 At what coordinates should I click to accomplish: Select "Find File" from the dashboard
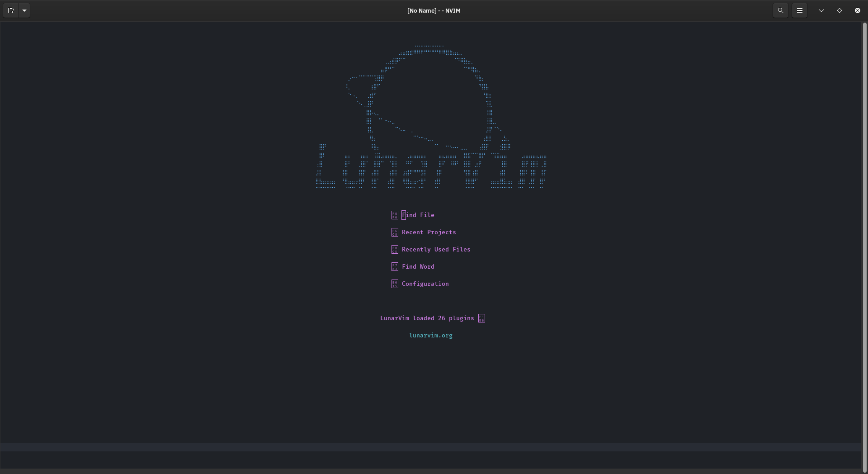pos(418,215)
